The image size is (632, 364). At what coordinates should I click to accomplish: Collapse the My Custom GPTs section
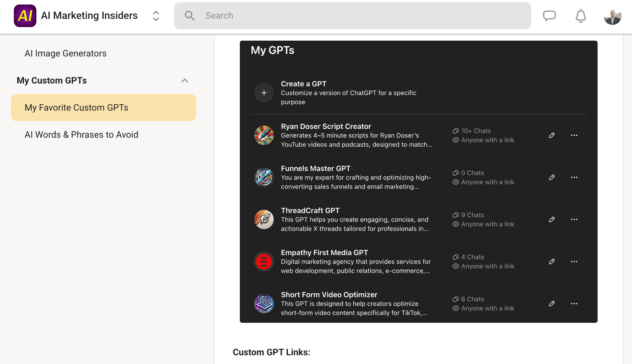click(x=185, y=81)
